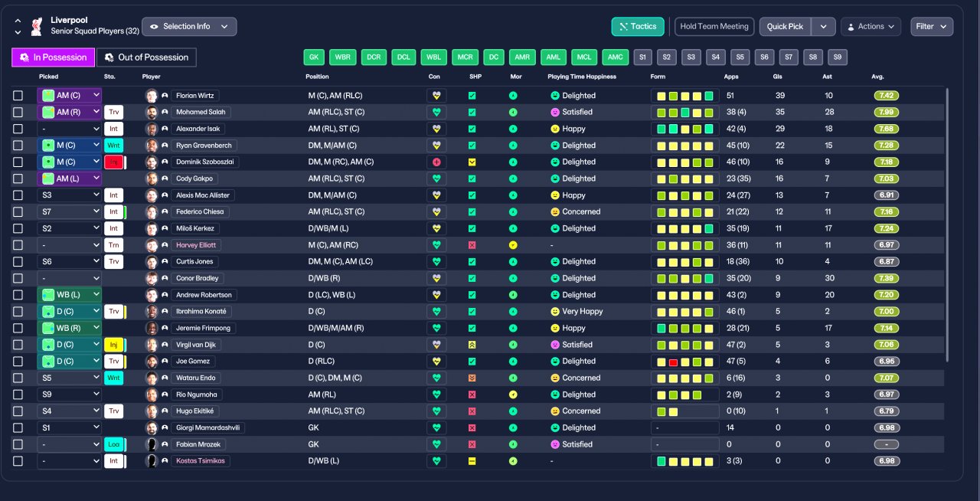Click the Trn status badge for Harvey Elliott

click(113, 245)
